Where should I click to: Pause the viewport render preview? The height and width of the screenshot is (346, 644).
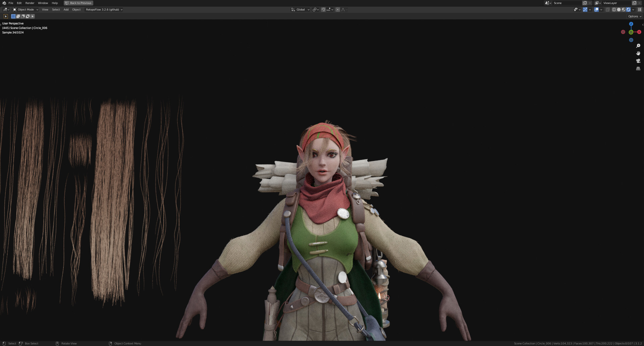tap(639, 10)
